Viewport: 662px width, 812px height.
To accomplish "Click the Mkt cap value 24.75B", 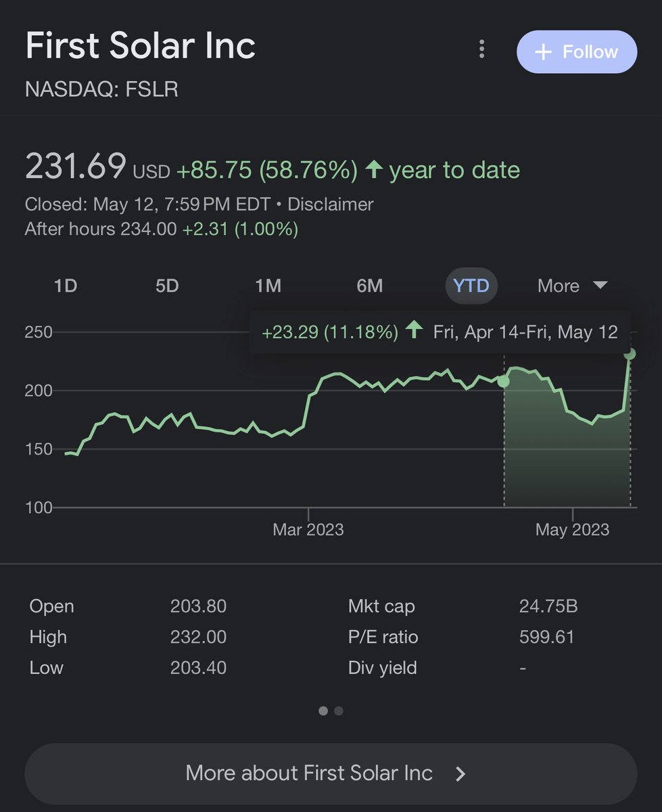I will pyautogui.click(x=548, y=606).
